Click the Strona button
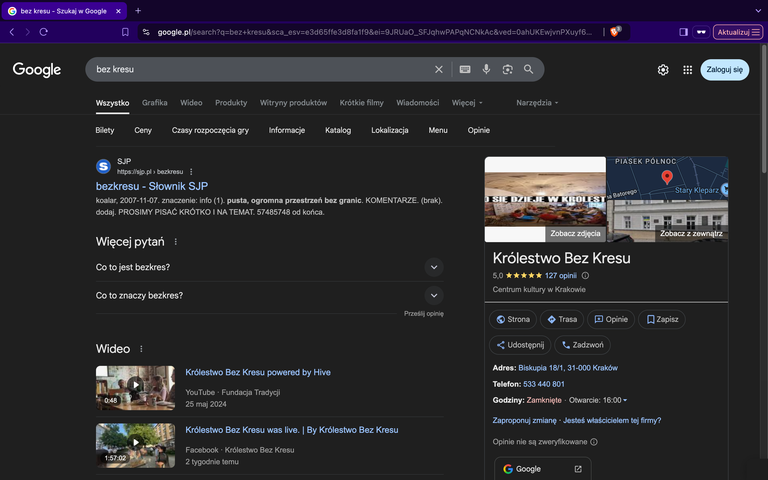 click(x=513, y=319)
